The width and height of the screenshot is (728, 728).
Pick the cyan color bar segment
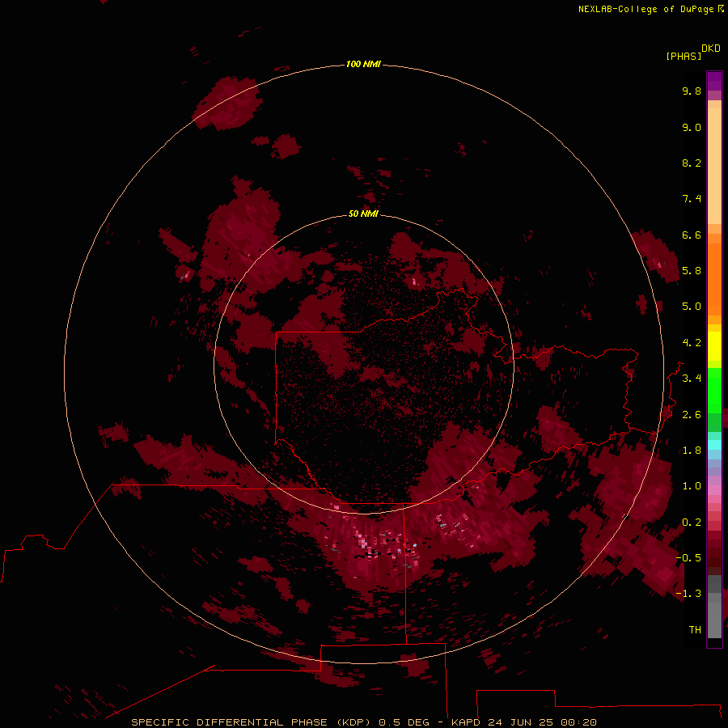point(714,445)
